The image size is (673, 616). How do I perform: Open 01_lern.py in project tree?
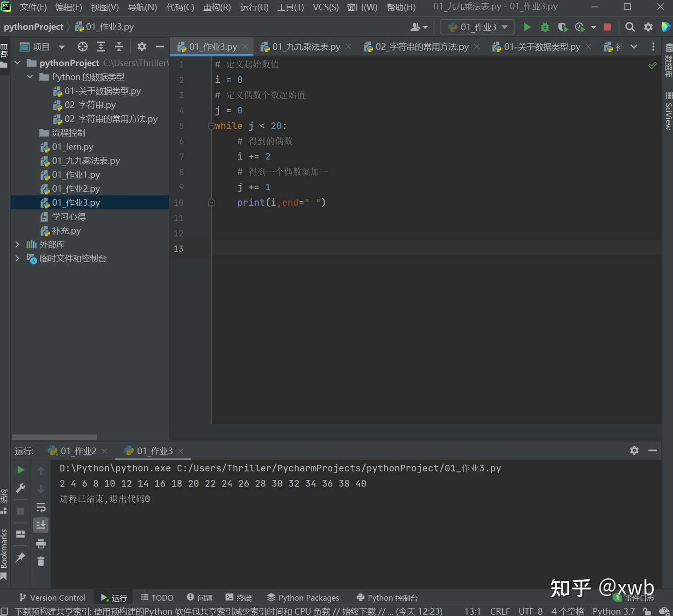click(72, 147)
